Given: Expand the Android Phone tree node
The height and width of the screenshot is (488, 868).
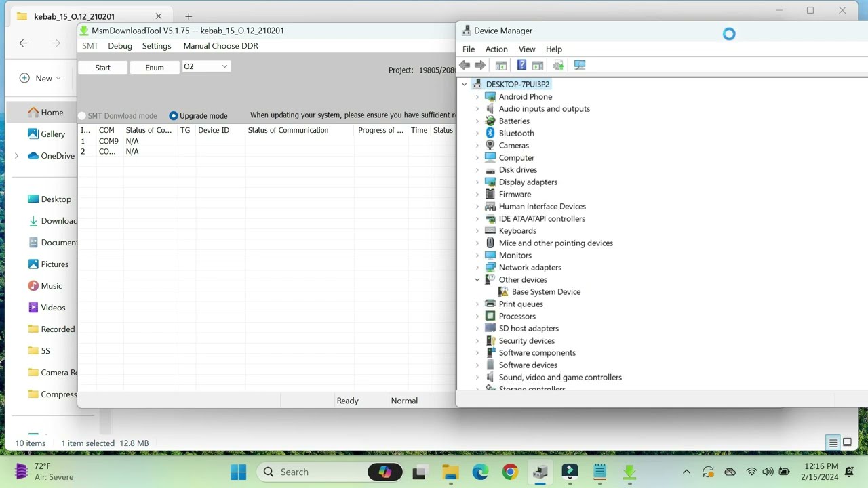Looking at the screenshot, I should [477, 96].
